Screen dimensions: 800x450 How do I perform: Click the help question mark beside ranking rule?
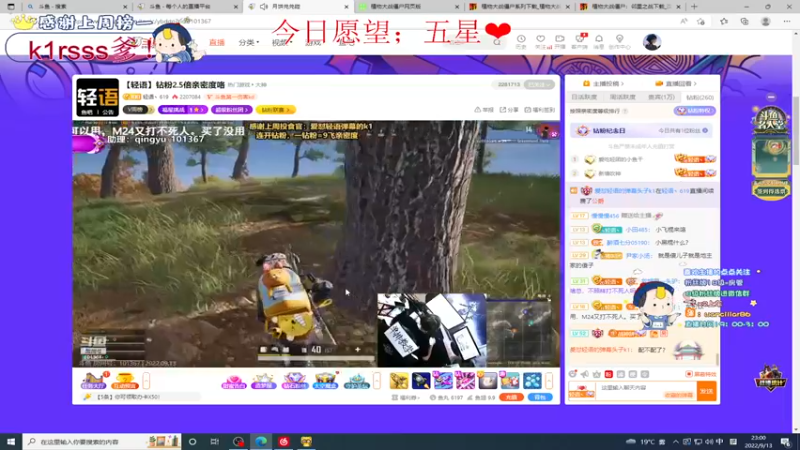[625, 111]
